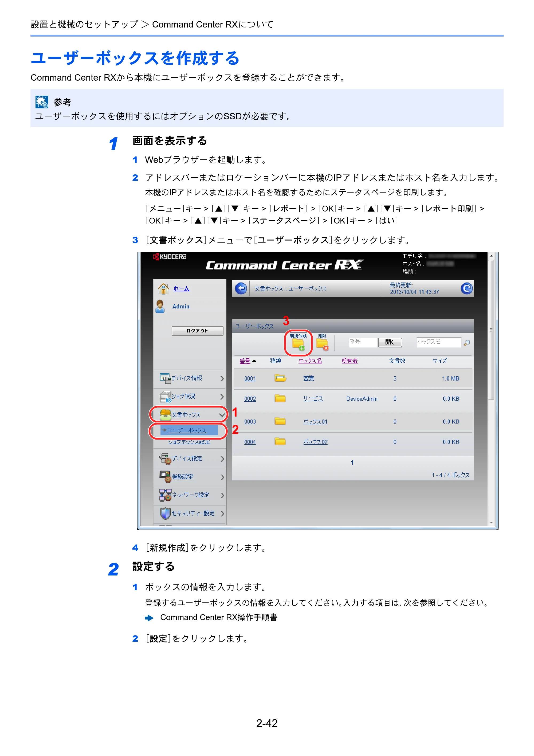Click the ログアウト button
The image size is (534, 756).
point(197,331)
